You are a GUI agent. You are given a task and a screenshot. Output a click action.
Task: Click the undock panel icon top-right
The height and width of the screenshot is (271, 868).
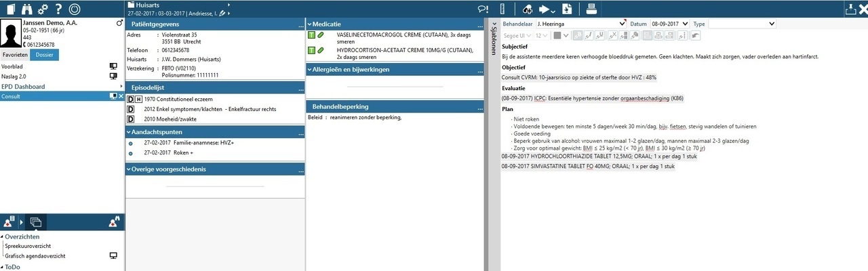tap(851, 9)
